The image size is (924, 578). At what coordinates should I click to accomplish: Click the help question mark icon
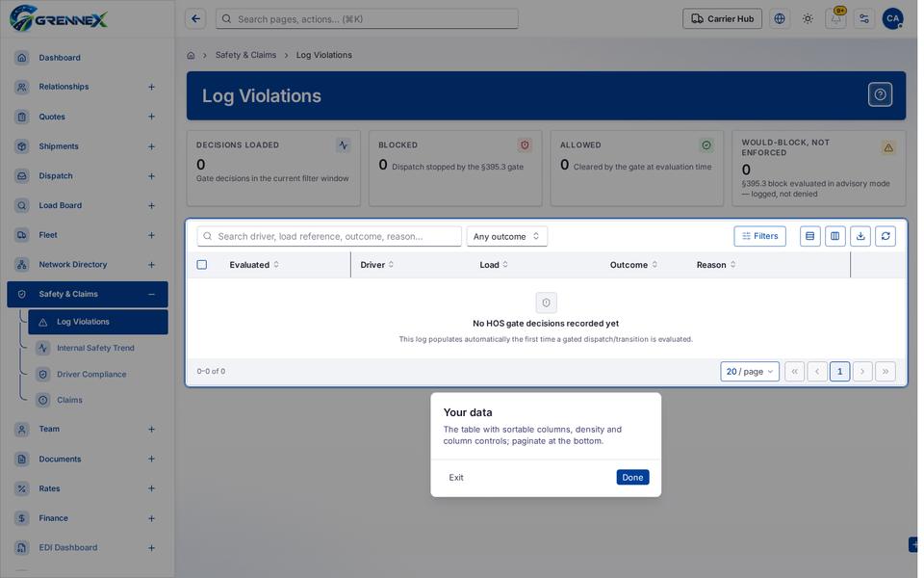880,95
